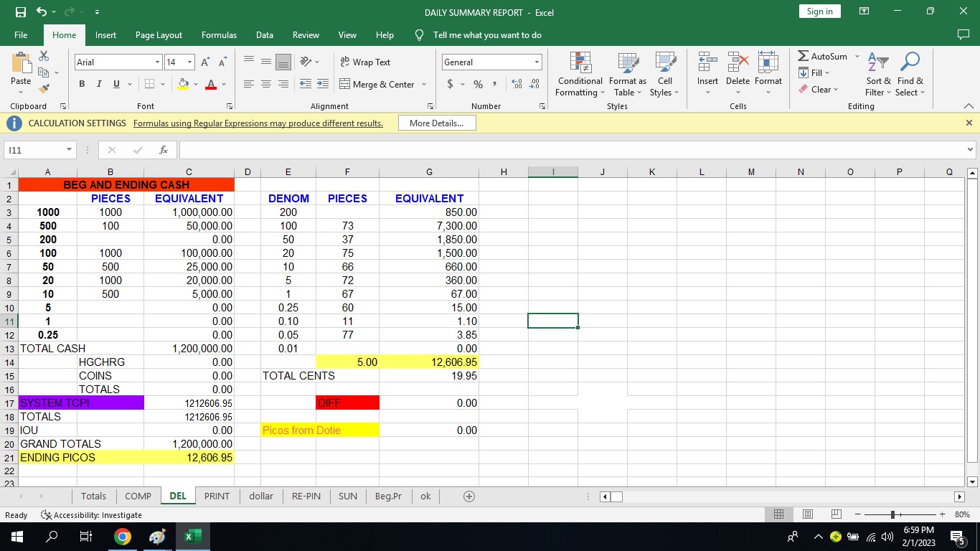The height and width of the screenshot is (551, 980).
Task: Click Delete cells icon
Action: [738, 62]
